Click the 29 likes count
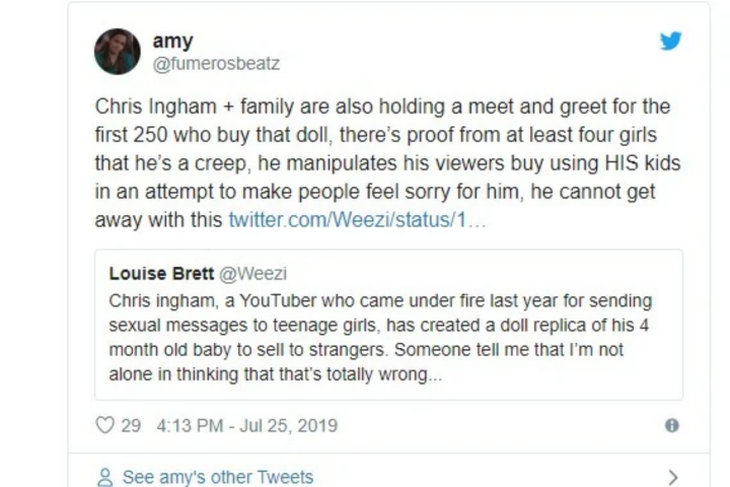The image size is (730, 487). coord(131,425)
